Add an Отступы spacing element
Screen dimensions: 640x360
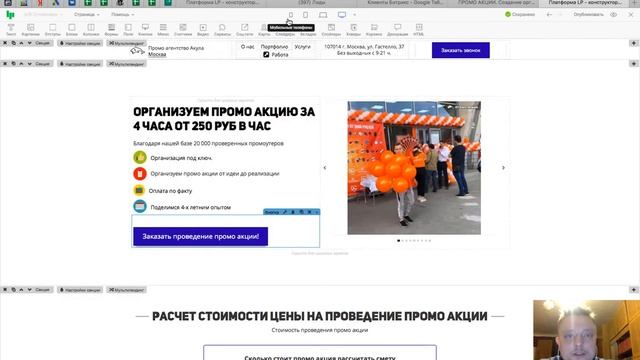point(53,30)
